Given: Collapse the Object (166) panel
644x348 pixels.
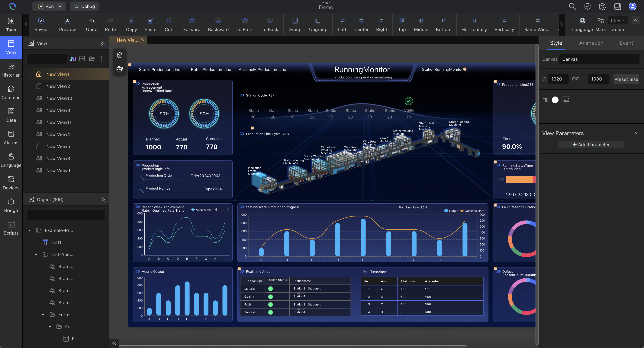Looking at the screenshot, I should click(x=103, y=199).
